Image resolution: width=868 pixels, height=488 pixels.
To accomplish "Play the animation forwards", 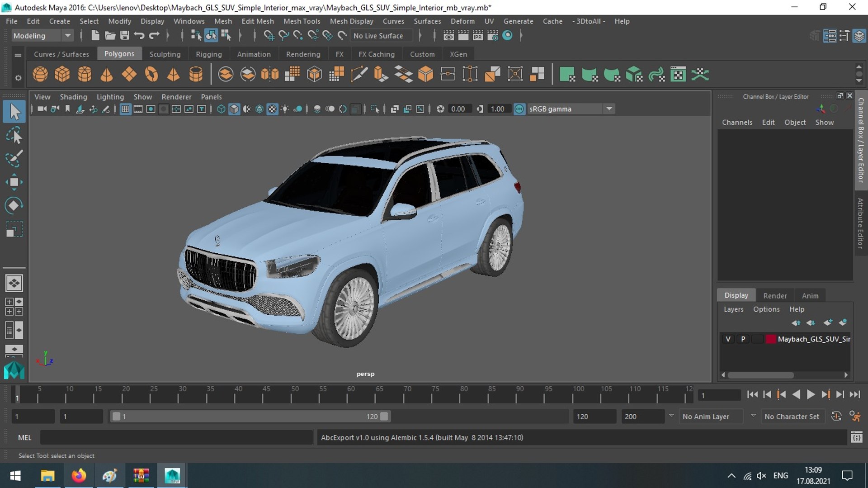I will point(811,394).
